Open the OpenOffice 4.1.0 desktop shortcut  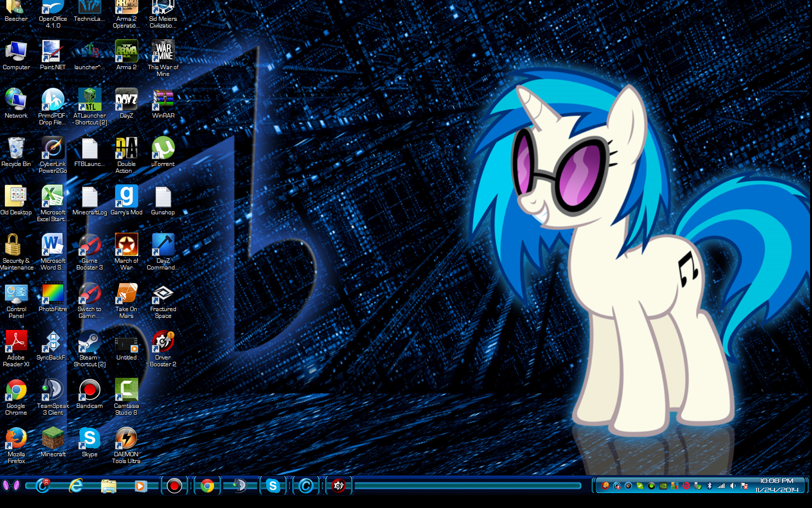point(53,14)
